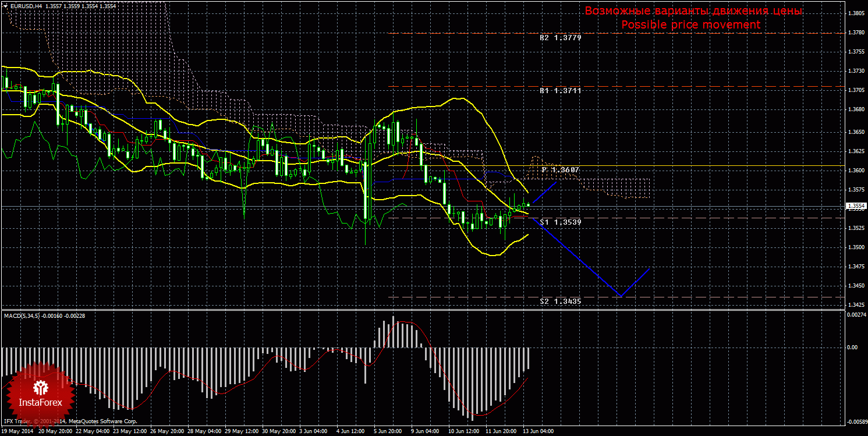Click the Russian heading 'Возможные варианты движения цены'
868x436 pixels.
pos(693,11)
